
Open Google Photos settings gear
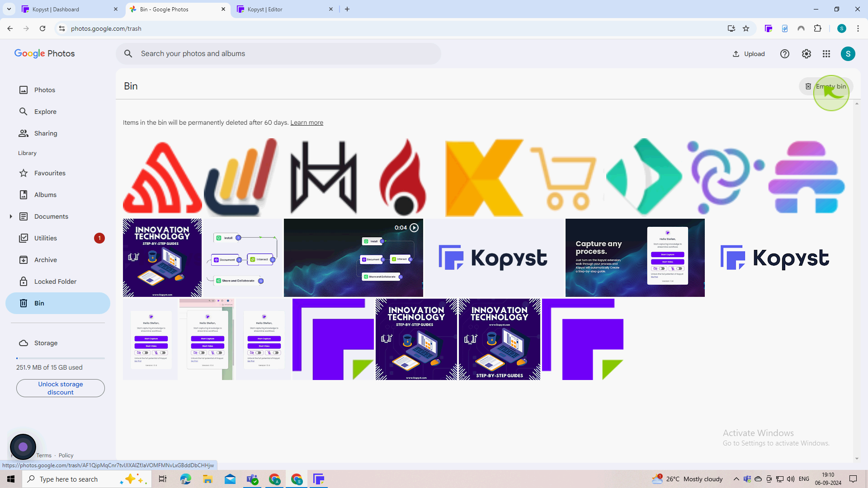(x=807, y=54)
